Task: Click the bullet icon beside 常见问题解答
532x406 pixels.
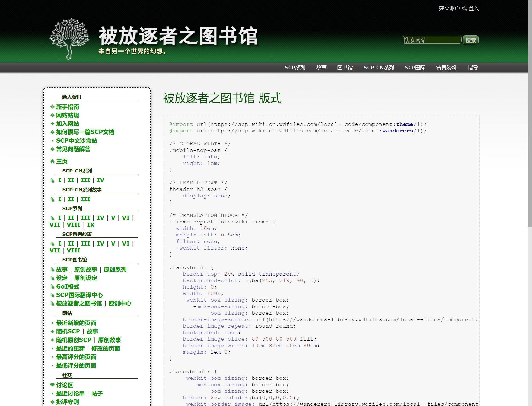Action: (x=52, y=149)
